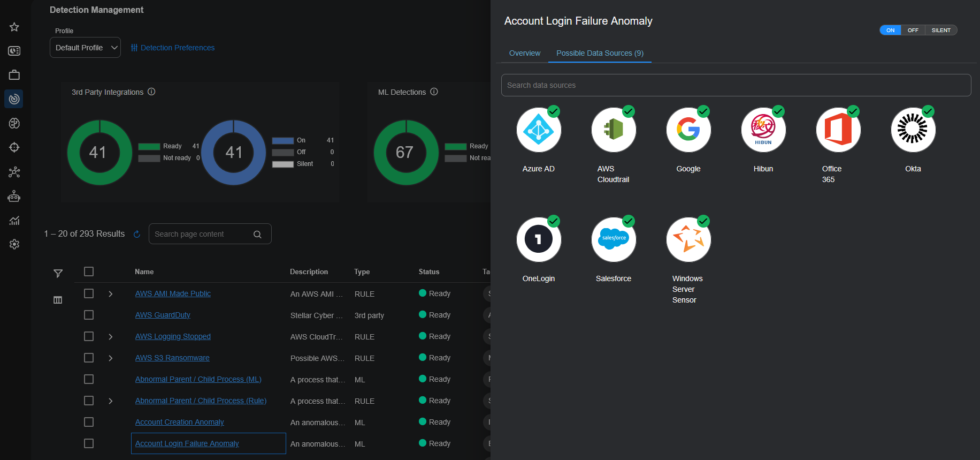980x460 pixels.
Task: Click the filter funnel icon above table
Action: 58,274
